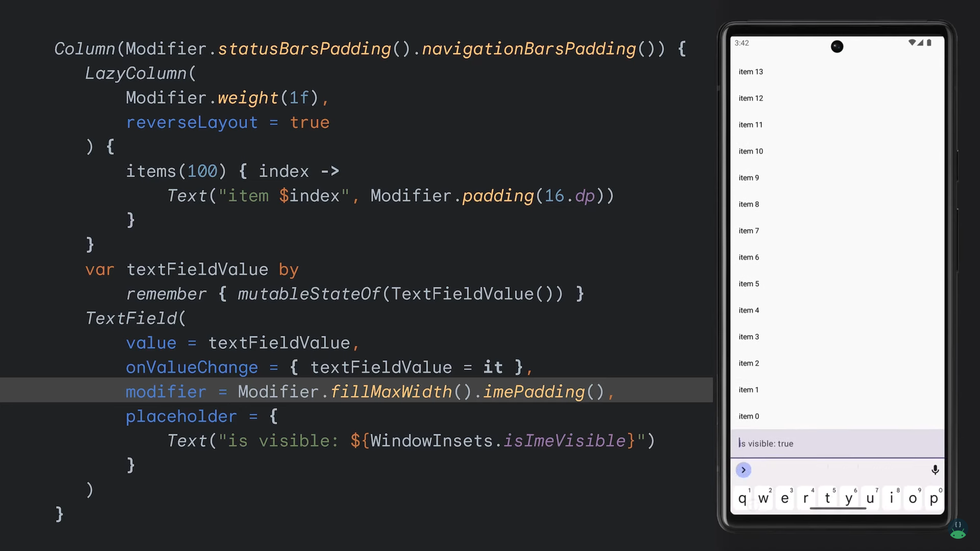Tap the blue circular chevron icon above the keyboard
Image resolution: width=980 pixels, height=551 pixels.
743,470
